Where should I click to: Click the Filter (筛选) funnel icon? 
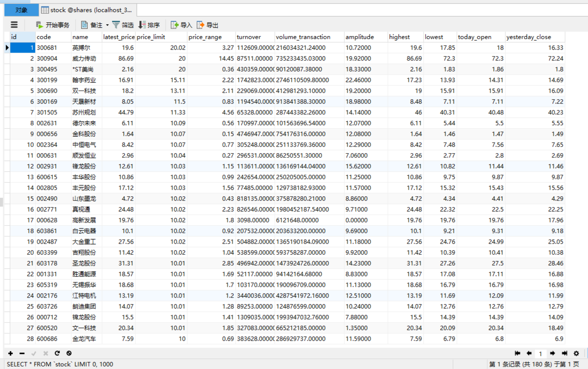click(116, 25)
